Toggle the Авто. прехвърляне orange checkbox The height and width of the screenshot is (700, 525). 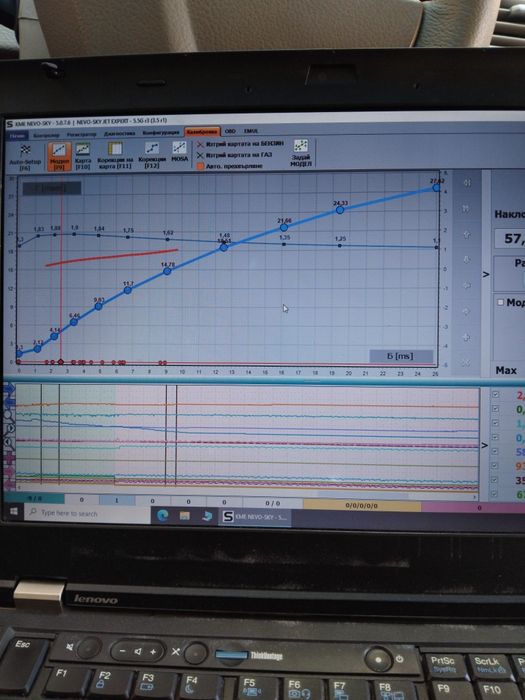click(200, 166)
